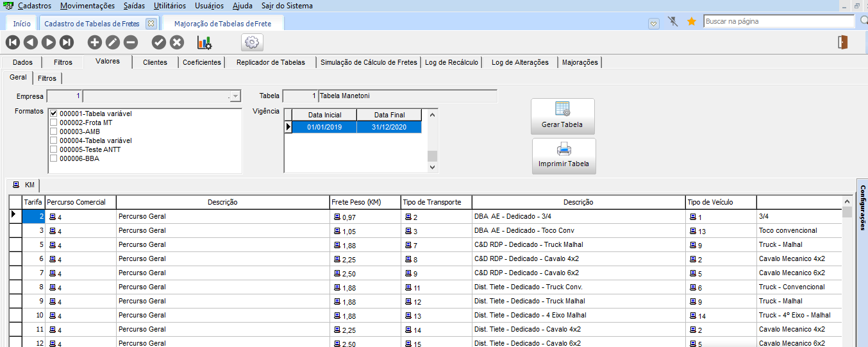
Task: Click the orange favorites star icon
Action: (x=691, y=22)
